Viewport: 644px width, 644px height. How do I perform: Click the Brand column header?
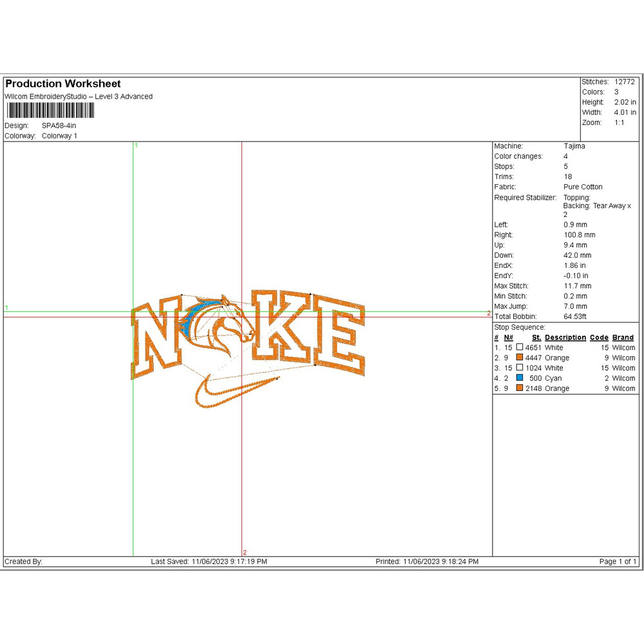(x=623, y=337)
